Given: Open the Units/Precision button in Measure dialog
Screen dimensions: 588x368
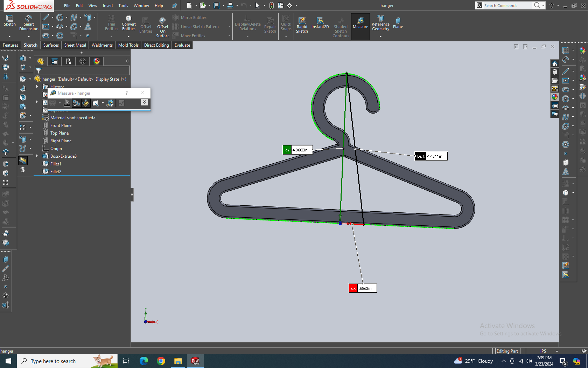Looking at the screenshot, I should point(67,103).
